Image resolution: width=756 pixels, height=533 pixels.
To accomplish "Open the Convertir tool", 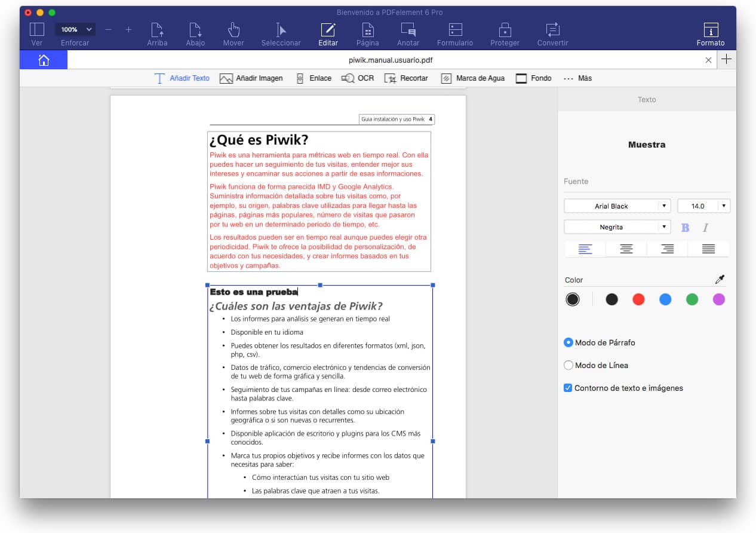I will pos(552,30).
